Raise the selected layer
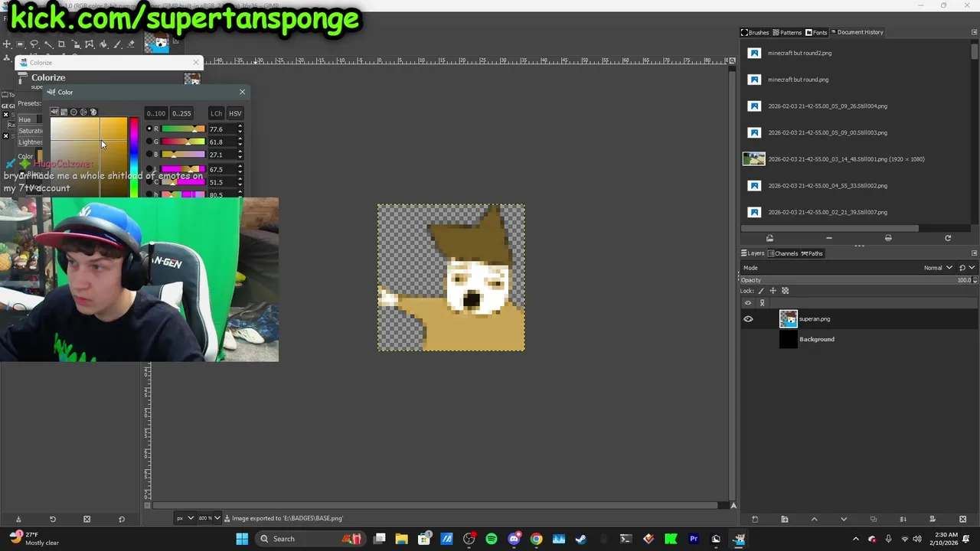 coord(814,519)
